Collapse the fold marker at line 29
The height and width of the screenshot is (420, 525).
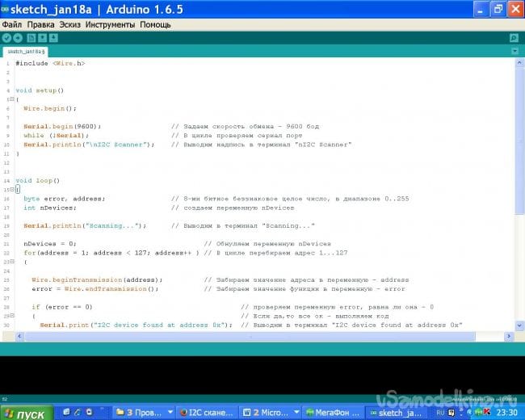pos(11,316)
